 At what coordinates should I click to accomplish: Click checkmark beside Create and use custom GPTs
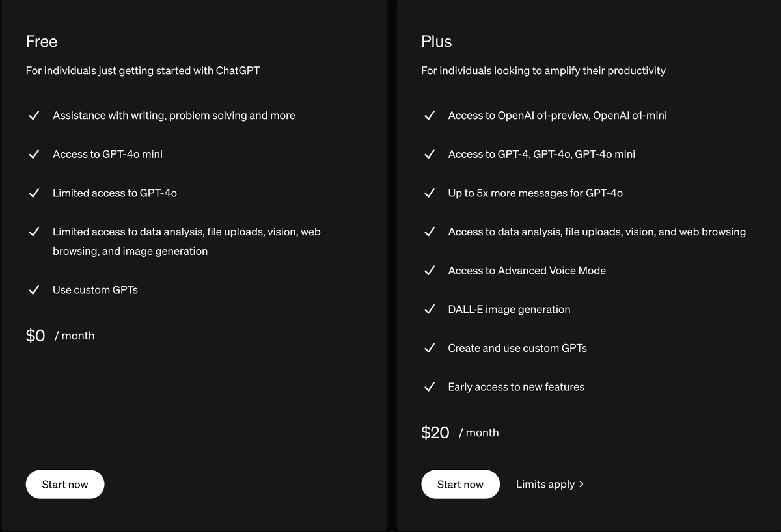coord(430,348)
